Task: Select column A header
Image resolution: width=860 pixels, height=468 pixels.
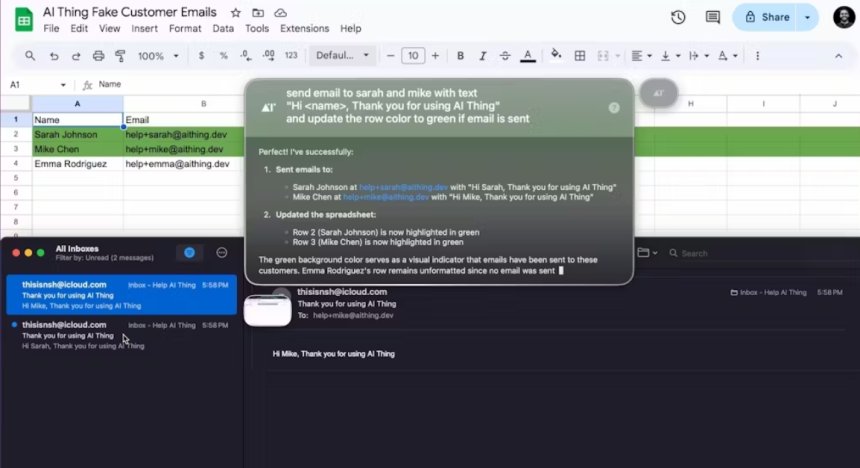Action: (x=77, y=103)
